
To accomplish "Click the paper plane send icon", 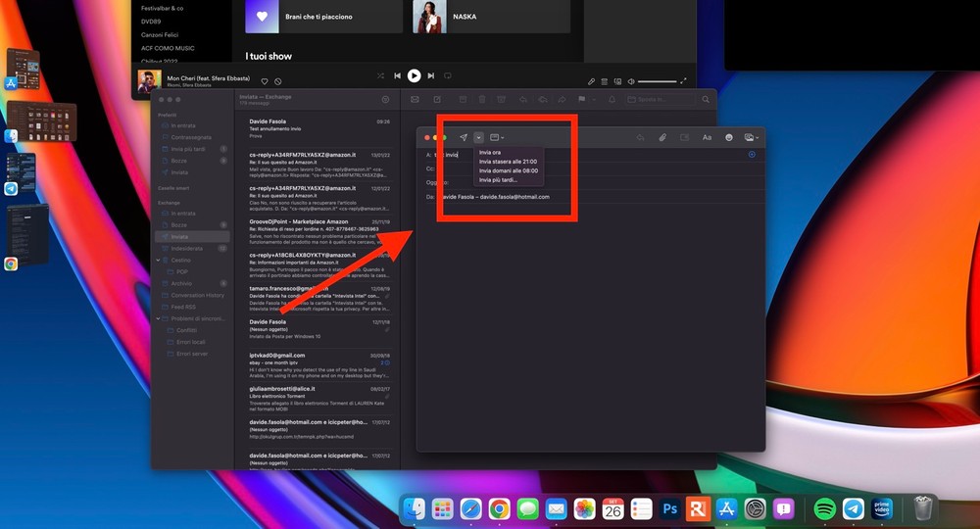I will tap(464, 137).
